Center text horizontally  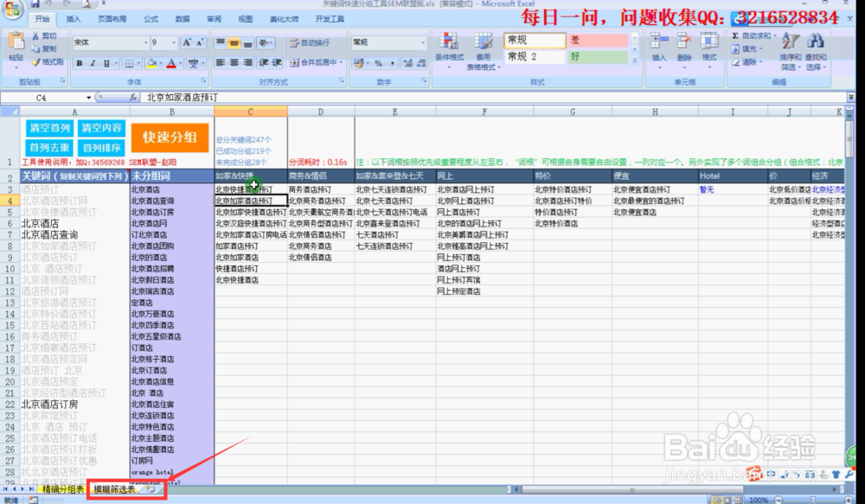pyautogui.click(x=234, y=62)
